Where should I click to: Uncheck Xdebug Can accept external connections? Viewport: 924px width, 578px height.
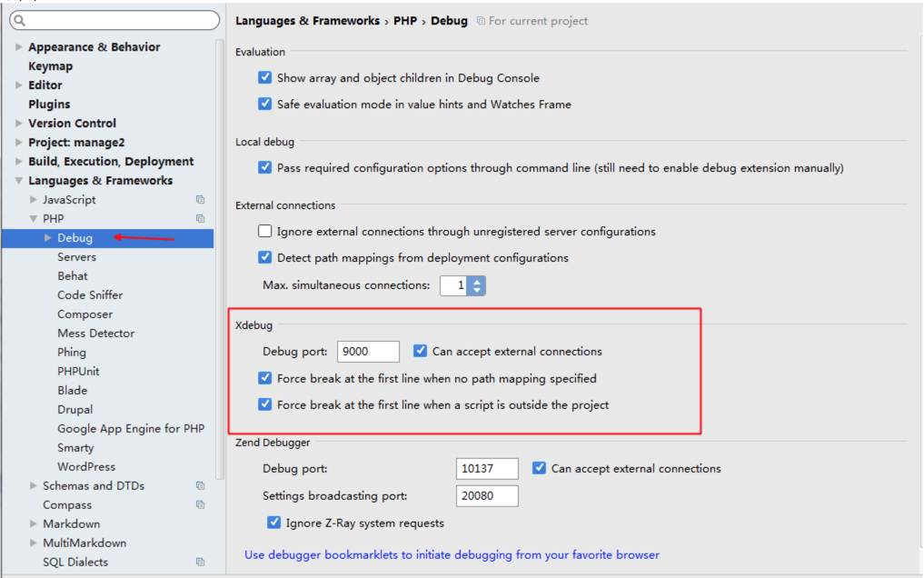pos(420,351)
